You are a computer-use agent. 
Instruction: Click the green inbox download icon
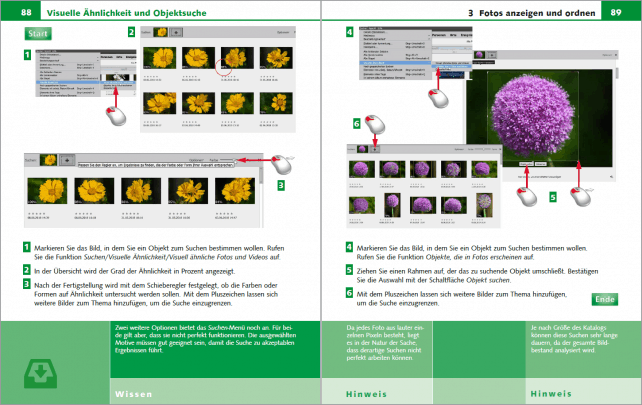(x=40, y=373)
